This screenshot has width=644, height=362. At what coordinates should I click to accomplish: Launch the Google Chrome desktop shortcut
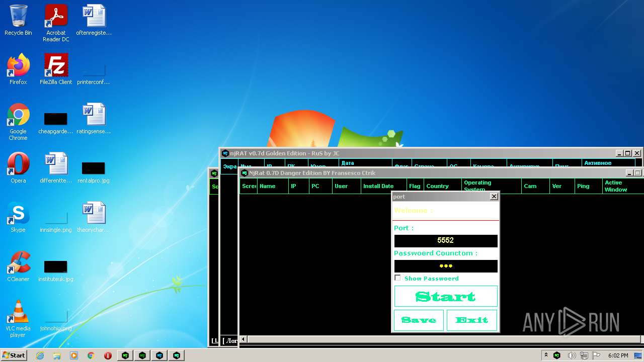click(18, 122)
